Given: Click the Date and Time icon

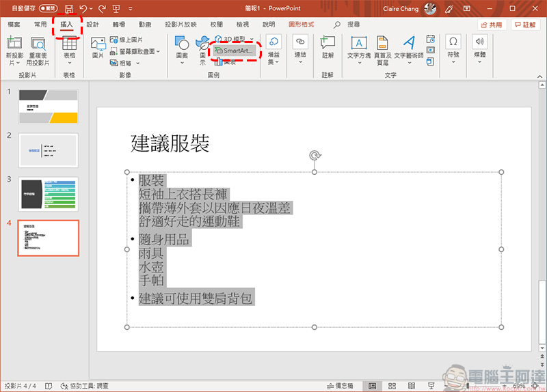Looking at the screenshot, I should (431, 39).
